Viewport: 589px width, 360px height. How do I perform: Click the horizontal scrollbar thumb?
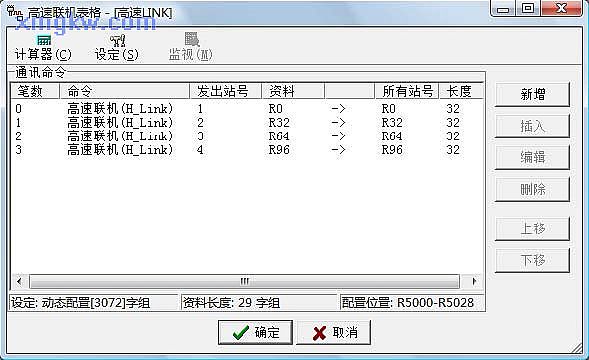pyautogui.click(x=244, y=281)
